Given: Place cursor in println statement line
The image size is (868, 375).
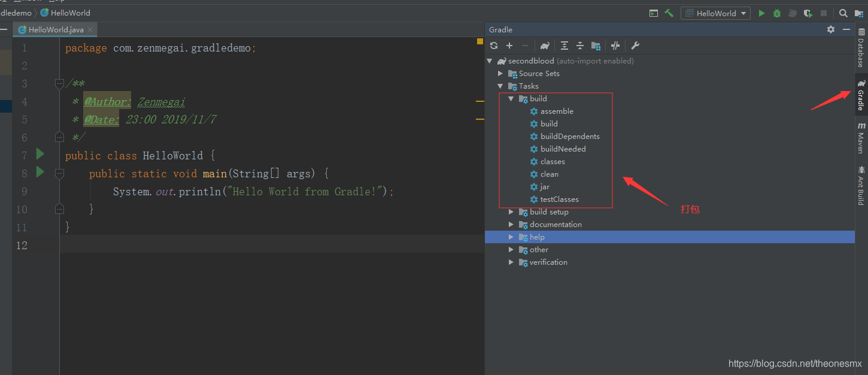Looking at the screenshot, I should click(x=253, y=192).
